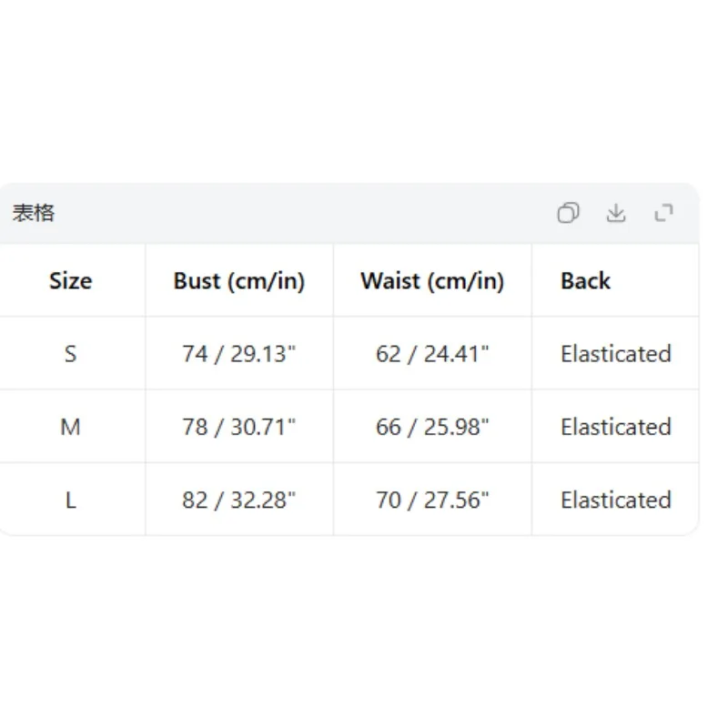Select the Bust (cm/in) column header
This screenshot has width=728, height=728.
[x=239, y=281]
